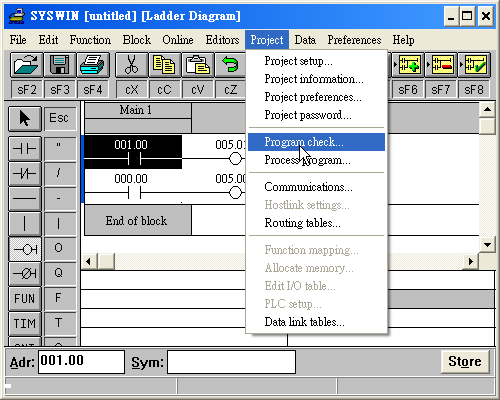Open the Help menu

click(x=403, y=40)
